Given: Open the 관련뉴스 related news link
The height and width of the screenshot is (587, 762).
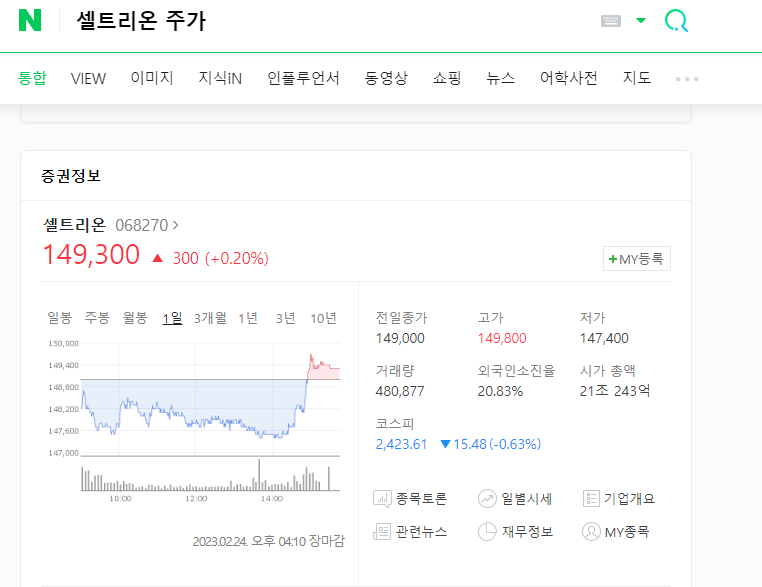Looking at the screenshot, I should click(x=421, y=532).
